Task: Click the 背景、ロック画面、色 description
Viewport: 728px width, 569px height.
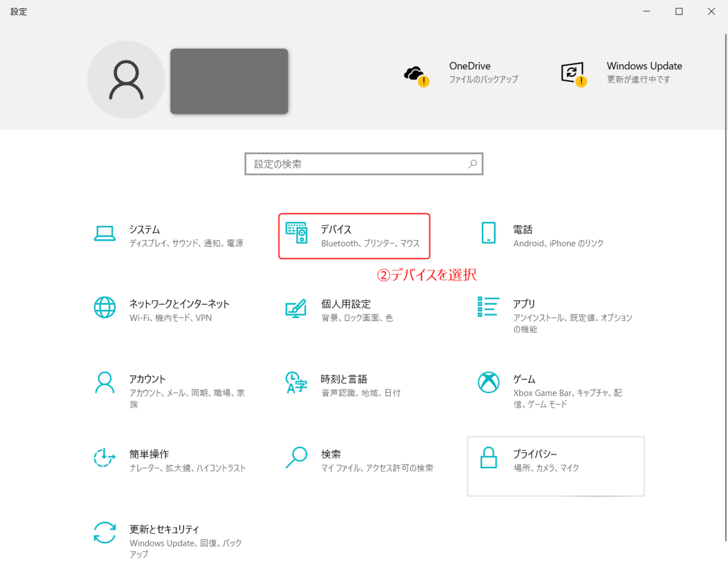Action: click(357, 318)
